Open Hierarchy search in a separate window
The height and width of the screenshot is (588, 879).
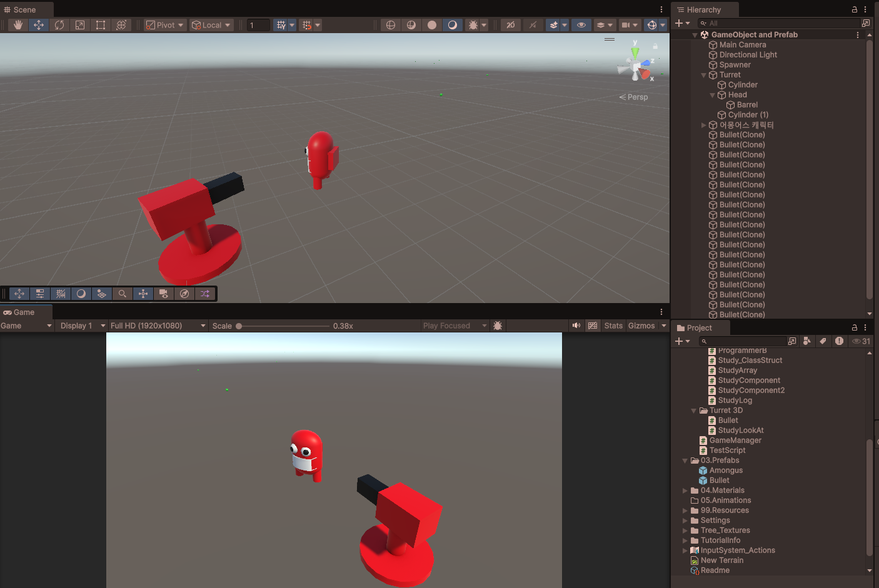866,23
